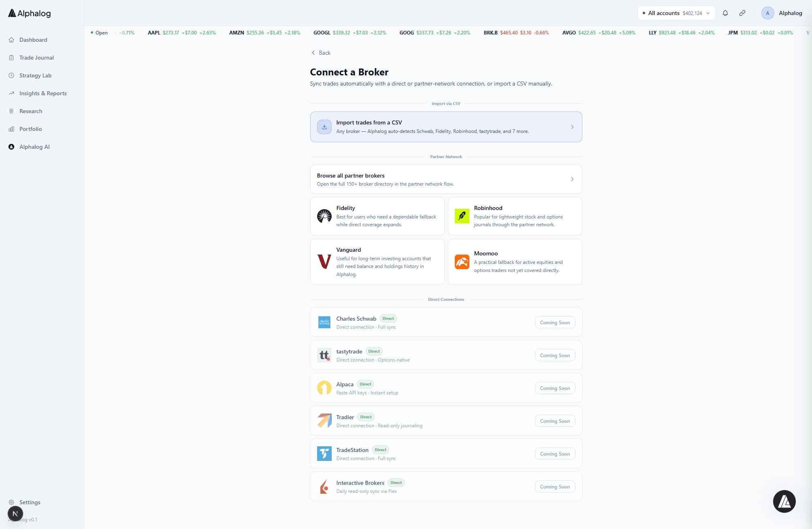
Task: Open the Dashboard home icon
Action: [11, 40]
